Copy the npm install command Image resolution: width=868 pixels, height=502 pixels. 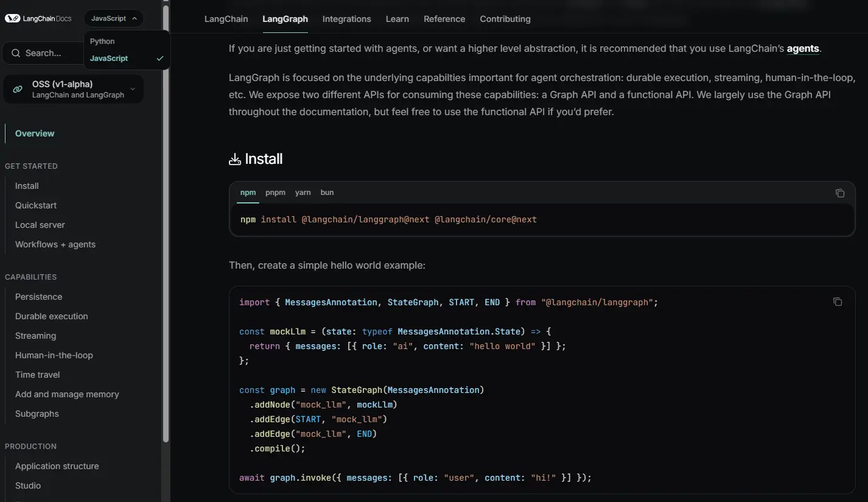pos(840,193)
